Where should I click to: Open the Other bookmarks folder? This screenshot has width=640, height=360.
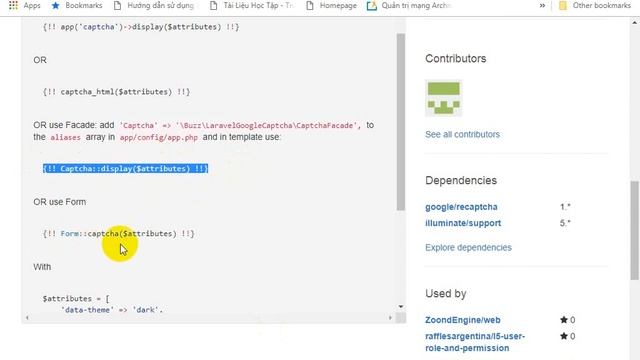(x=594, y=5)
